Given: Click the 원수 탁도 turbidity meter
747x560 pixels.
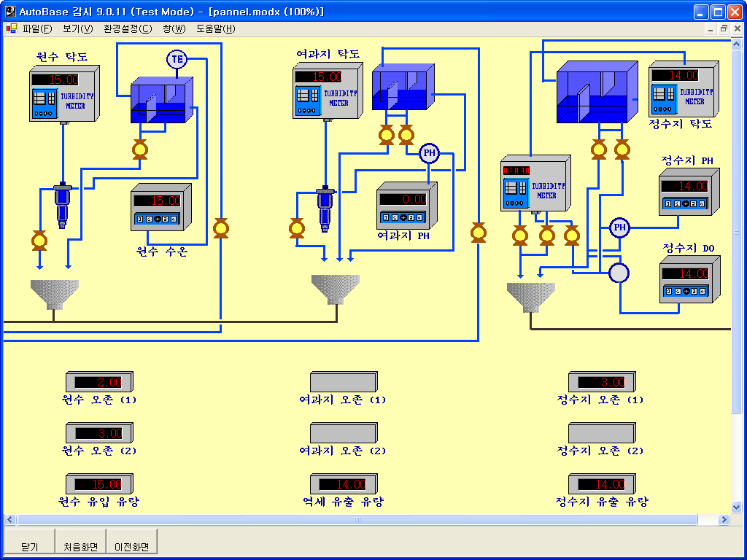Looking at the screenshot, I should [64, 94].
